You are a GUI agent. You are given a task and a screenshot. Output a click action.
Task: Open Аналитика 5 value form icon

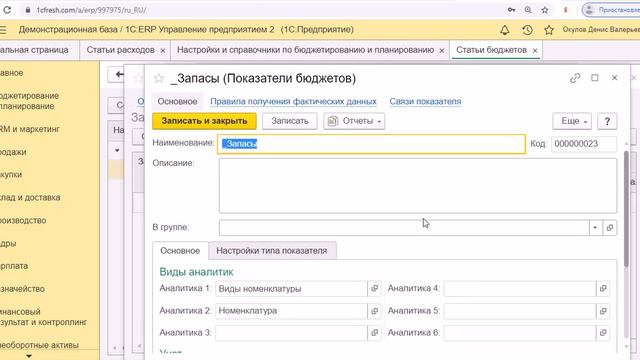tap(603, 311)
